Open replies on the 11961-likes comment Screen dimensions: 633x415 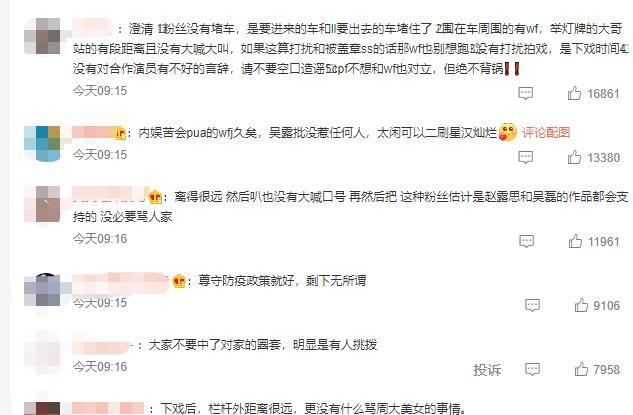[x=526, y=241]
